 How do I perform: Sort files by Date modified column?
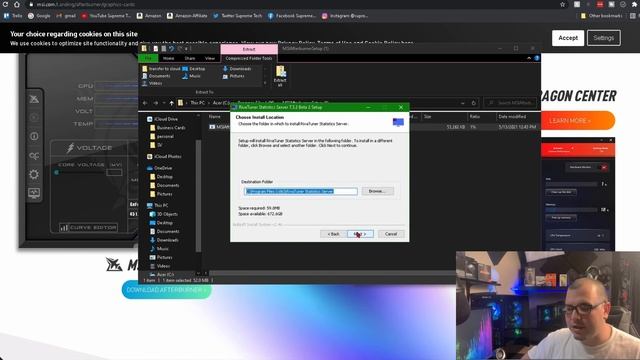(x=512, y=117)
